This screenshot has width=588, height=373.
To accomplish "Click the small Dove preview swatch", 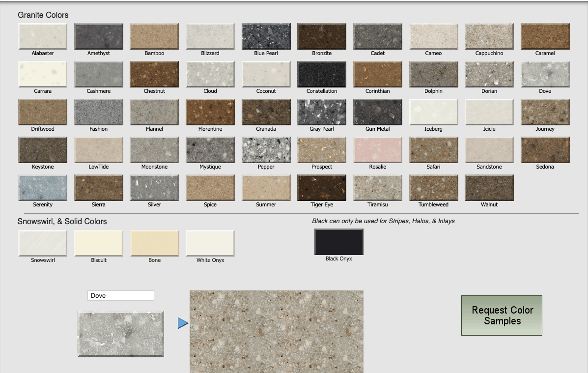I will 120,333.
